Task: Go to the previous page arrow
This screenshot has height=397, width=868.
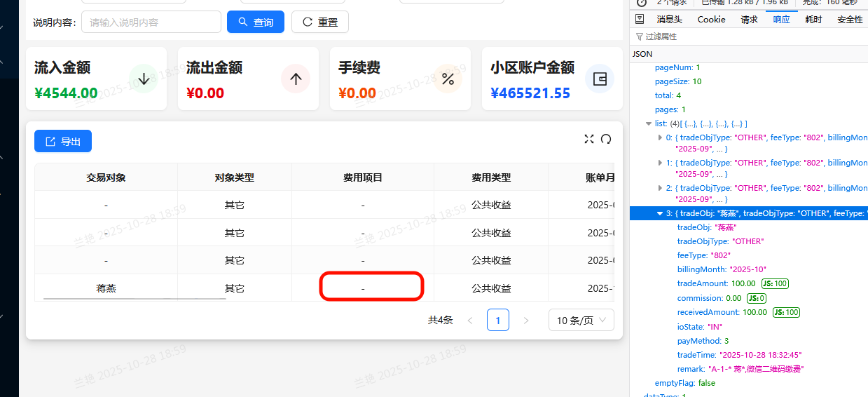Action: click(470, 321)
